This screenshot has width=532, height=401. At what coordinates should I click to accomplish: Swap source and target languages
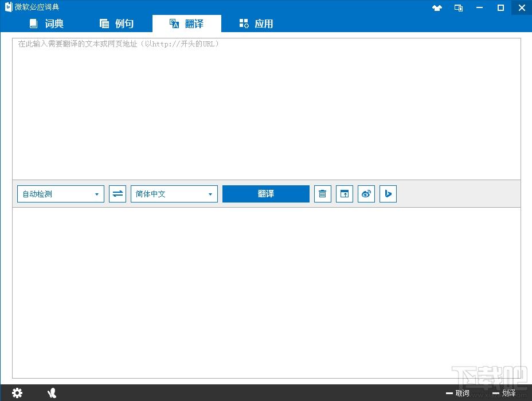pos(118,194)
